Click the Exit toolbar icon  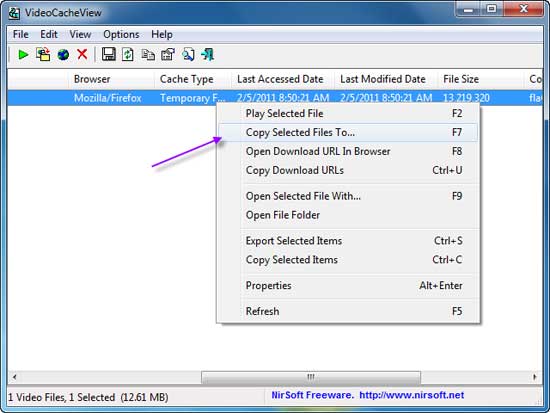208,55
